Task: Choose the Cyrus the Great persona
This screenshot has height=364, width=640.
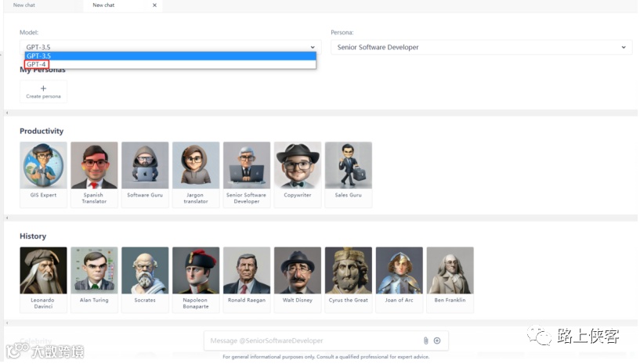Action: tap(348, 279)
